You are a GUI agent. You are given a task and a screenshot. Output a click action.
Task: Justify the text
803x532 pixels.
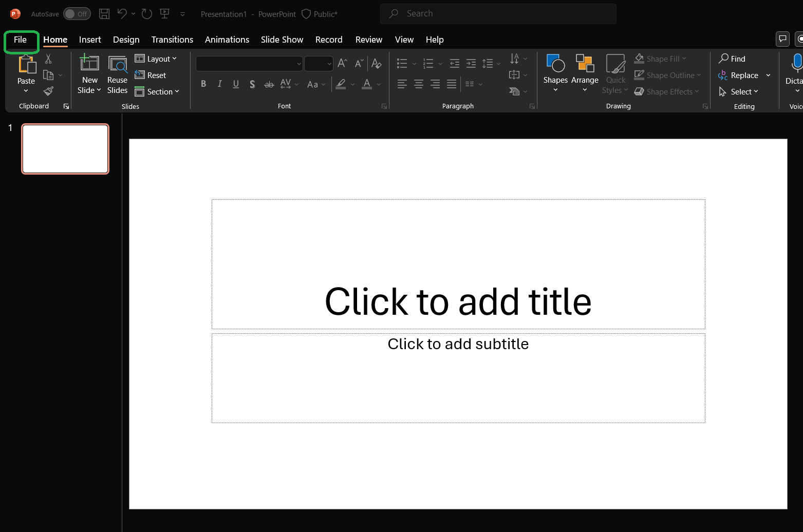pos(452,84)
